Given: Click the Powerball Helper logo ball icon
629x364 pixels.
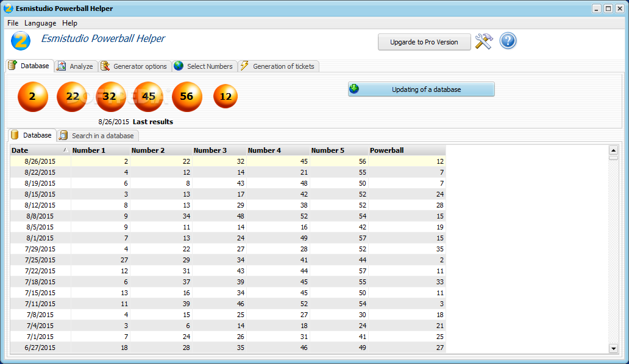Looking at the screenshot, I should click(x=21, y=41).
